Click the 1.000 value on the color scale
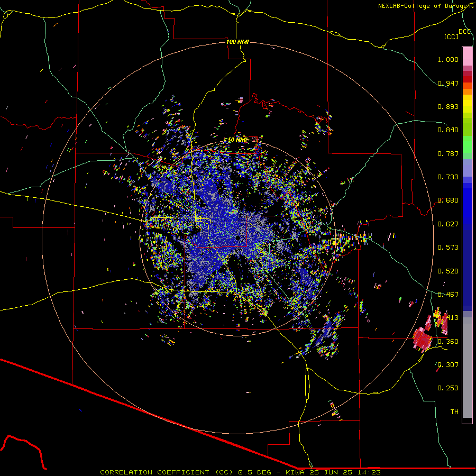The height and width of the screenshot is (476, 476). tap(448, 59)
